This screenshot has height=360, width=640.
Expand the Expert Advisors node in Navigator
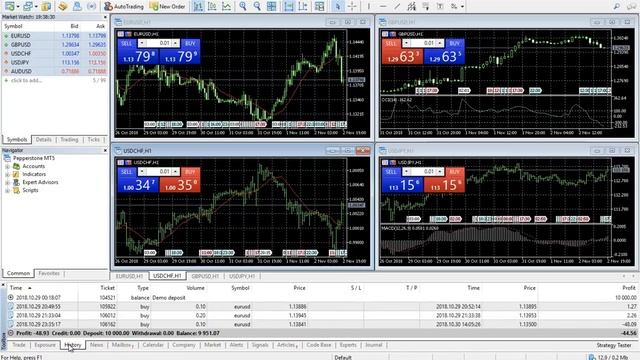7,182
